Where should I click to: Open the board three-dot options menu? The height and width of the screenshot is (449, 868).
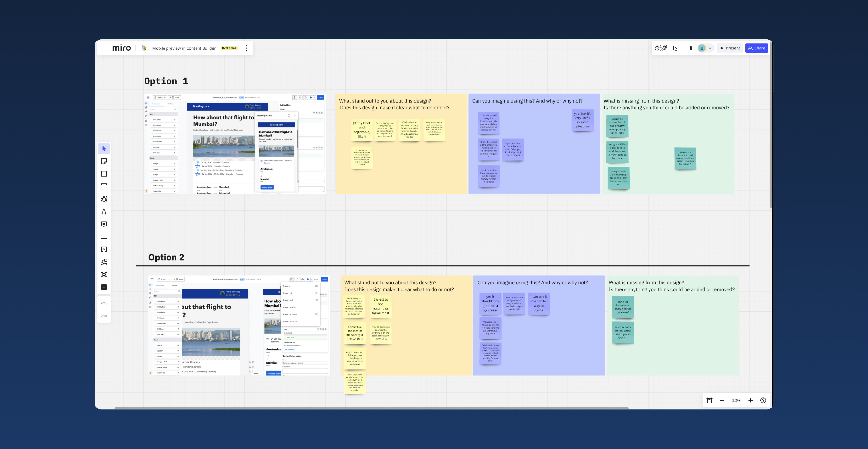tap(247, 48)
